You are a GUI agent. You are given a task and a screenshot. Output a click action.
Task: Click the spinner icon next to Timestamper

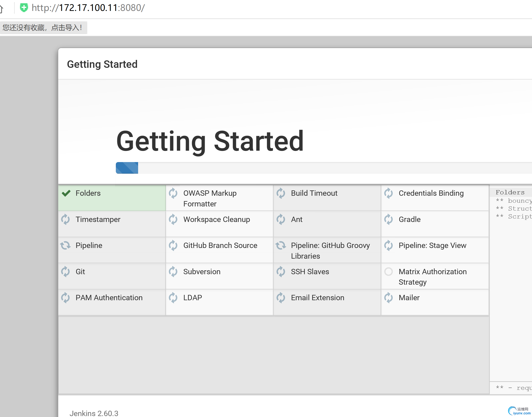[65, 219]
